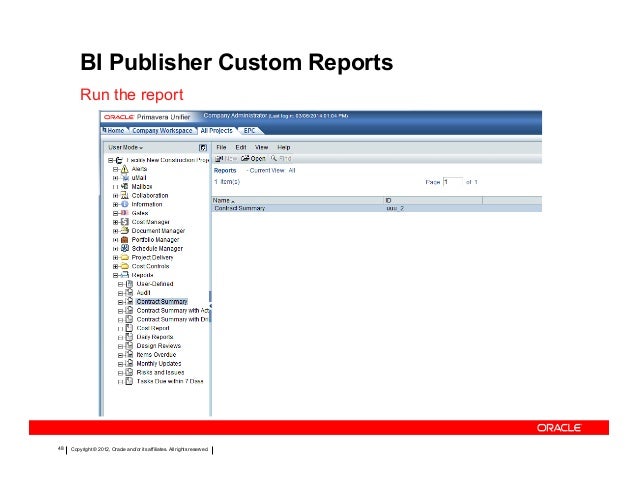Select the Contract Summary row in the list
Screen dimensions: 638x493
(377, 208)
